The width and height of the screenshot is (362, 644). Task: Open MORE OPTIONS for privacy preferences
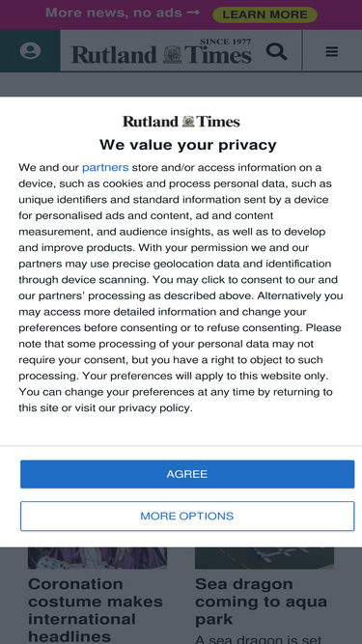click(187, 516)
